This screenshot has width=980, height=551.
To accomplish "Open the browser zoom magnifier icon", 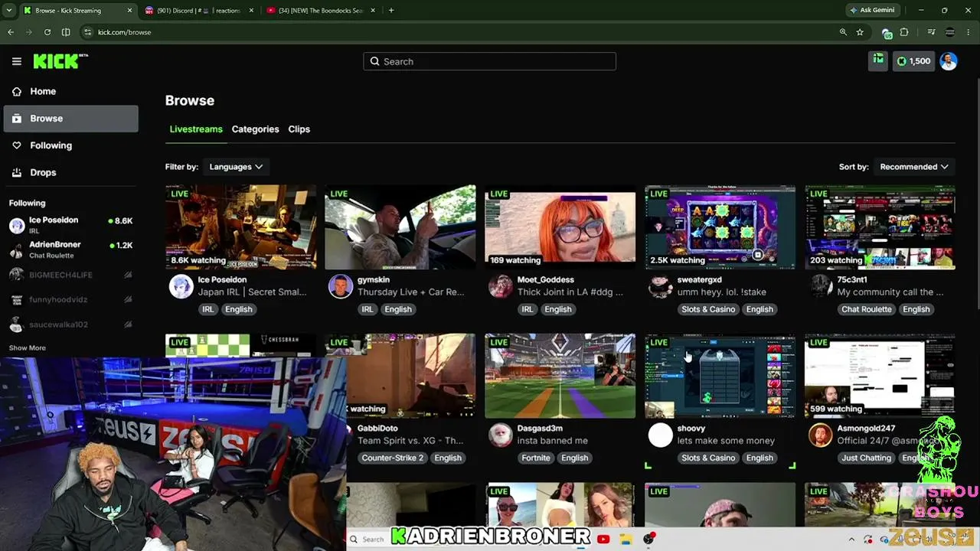I will (843, 32).
